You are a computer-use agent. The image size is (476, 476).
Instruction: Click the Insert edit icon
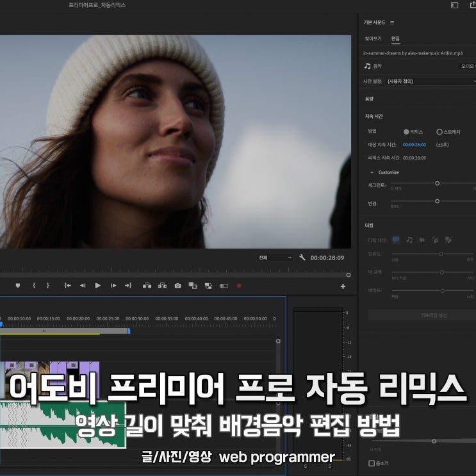pyautogui.click(x=193, y=285)
